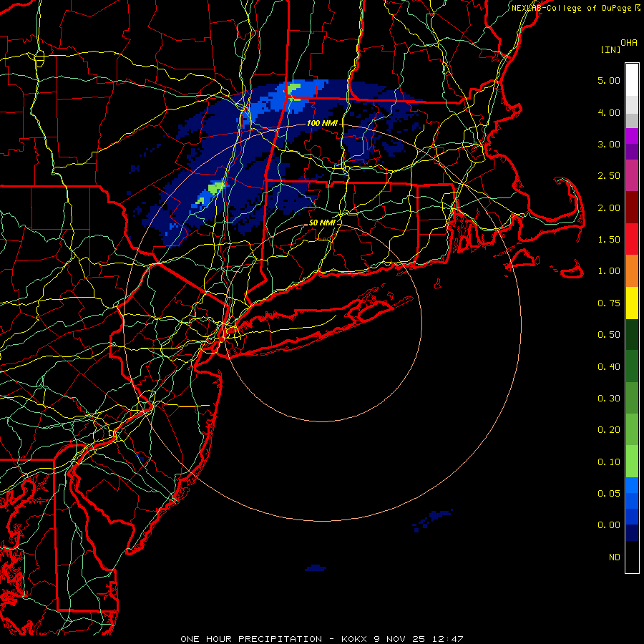Click the 1.50 legend value
Screen dimensions: 644x644
(609, 240)
